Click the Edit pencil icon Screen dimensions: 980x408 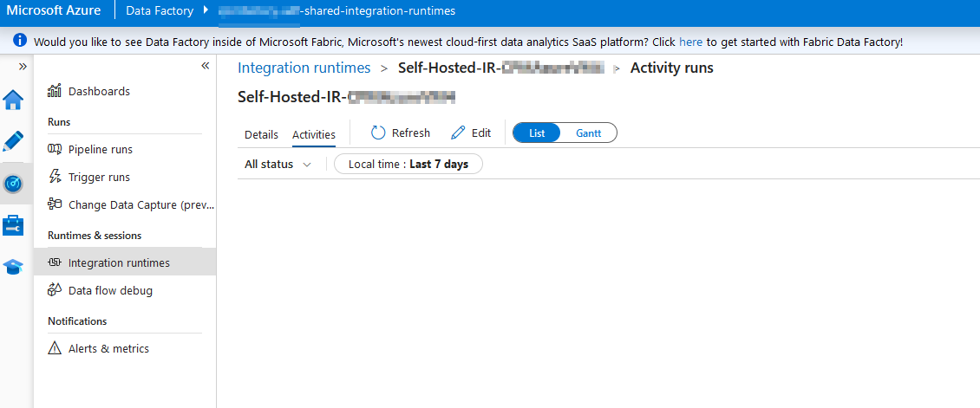click(x=458, y=133)
